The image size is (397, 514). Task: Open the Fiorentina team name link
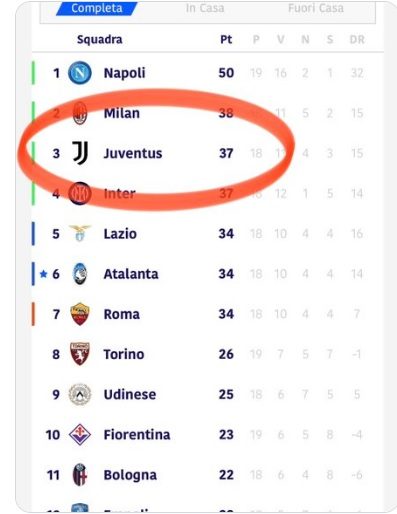[x=137, y=435]
